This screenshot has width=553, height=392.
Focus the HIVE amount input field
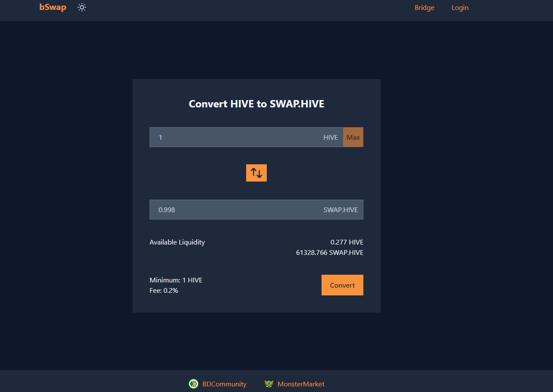[x=237, y=137]
